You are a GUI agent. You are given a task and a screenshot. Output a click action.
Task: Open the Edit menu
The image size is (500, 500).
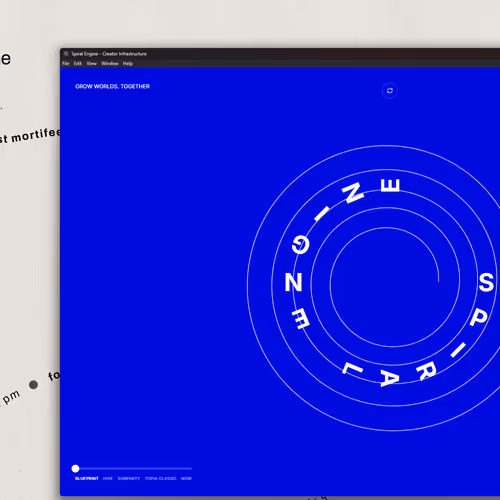click(x=78, y=63)
